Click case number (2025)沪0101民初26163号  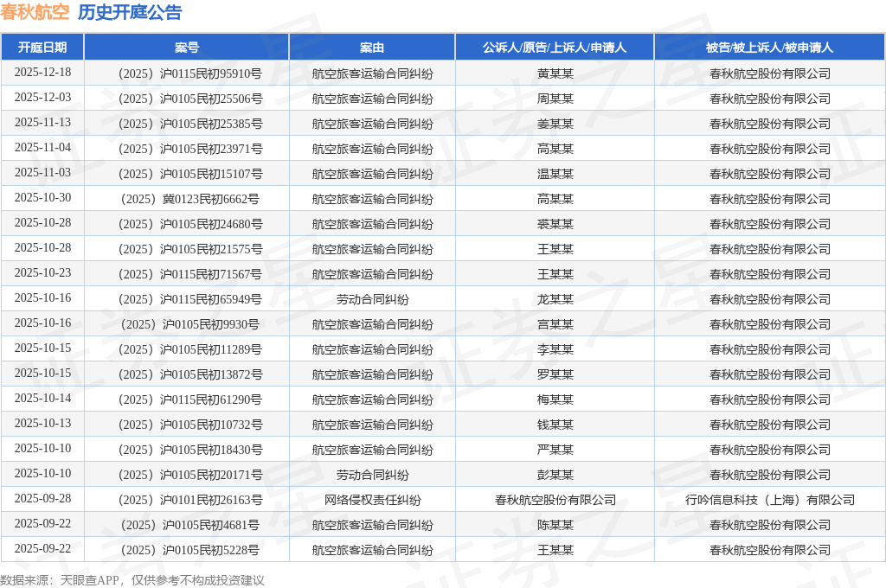pyautogui.click(x=189, y=500)
